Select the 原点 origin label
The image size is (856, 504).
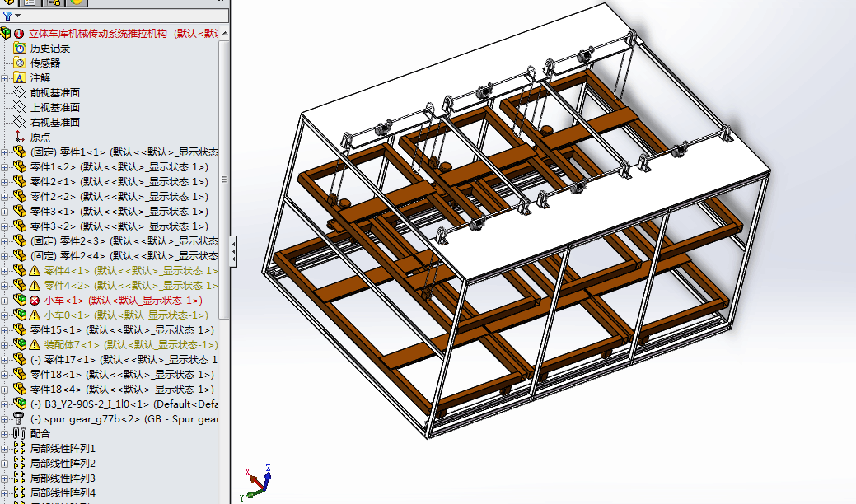pyautogui.click(x=40, y=137)
